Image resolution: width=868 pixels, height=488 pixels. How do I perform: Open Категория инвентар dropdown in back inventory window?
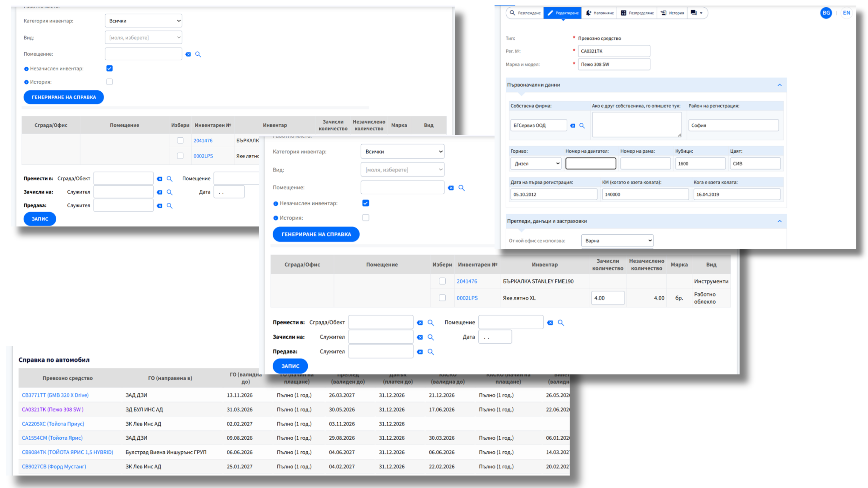point(144,21)
